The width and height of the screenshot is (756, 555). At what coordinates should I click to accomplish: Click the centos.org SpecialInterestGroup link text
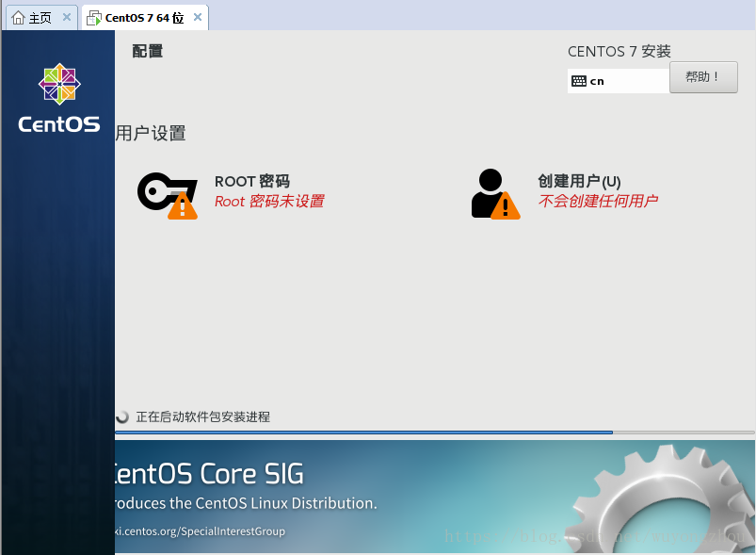[x=200, y=531]
